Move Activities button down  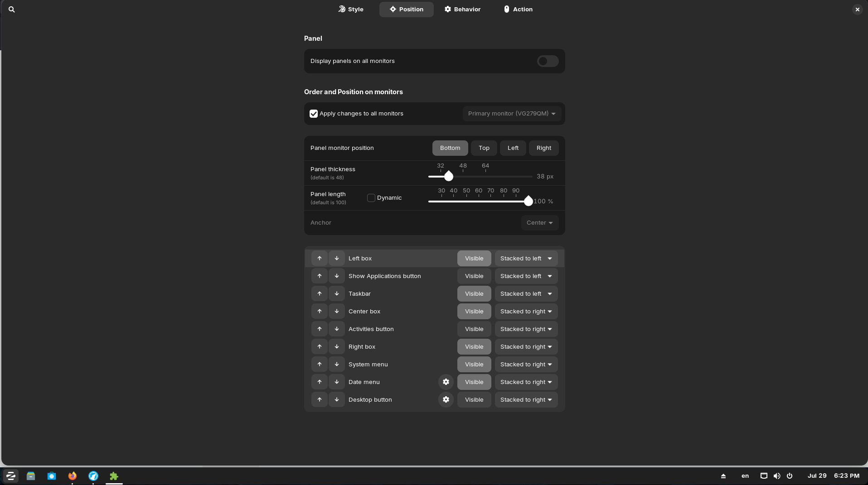tap(337, 329)
